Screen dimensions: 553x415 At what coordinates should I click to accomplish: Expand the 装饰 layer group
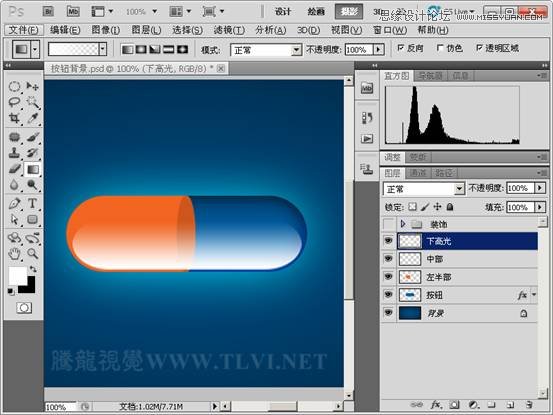click(403, 224)
